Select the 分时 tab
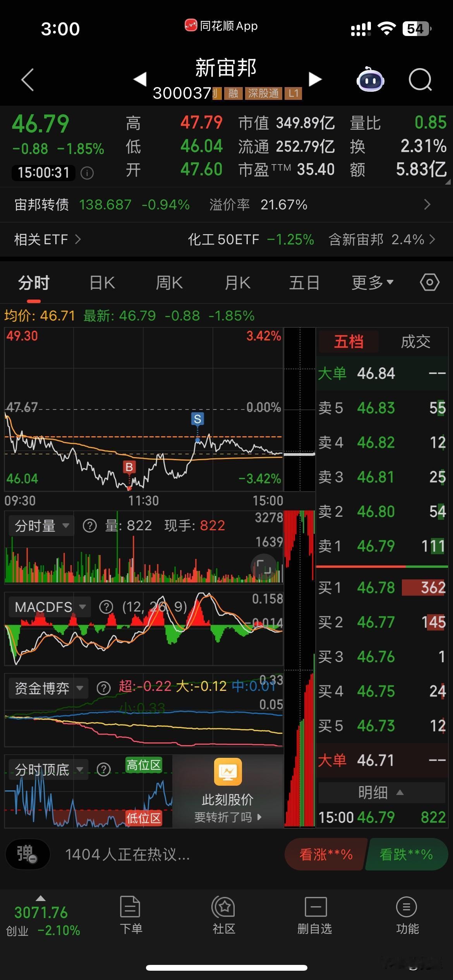 coord(34,283)
